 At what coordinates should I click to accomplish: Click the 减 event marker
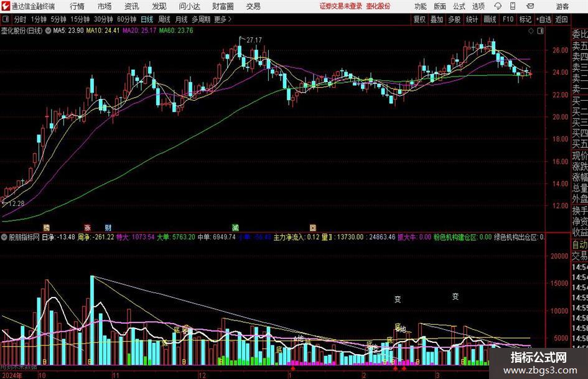point(235,228)
